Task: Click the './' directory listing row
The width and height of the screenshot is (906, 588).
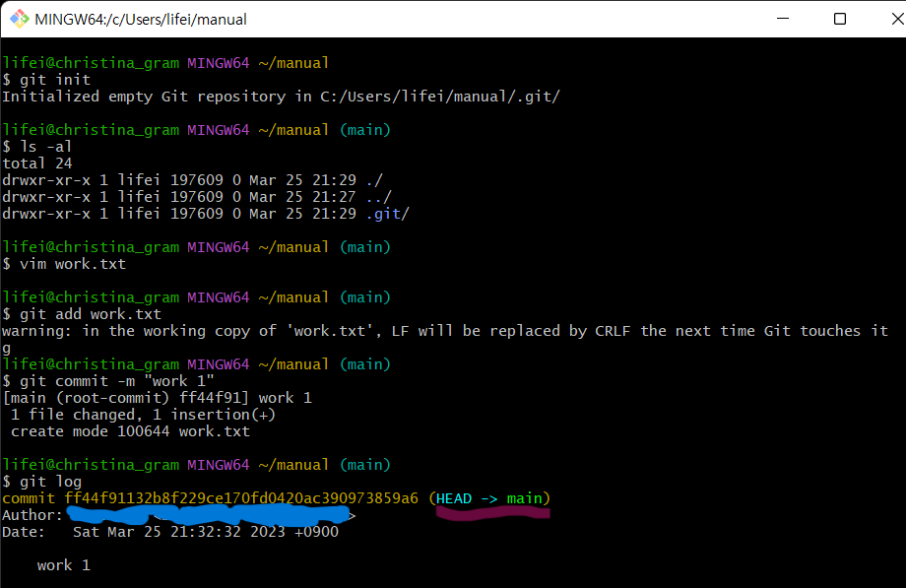Action: click(192, 180)
